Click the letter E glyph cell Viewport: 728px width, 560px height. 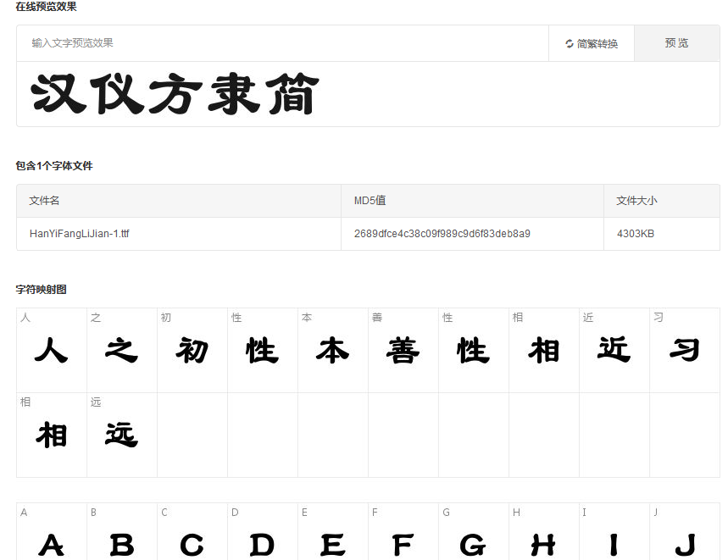333,532
